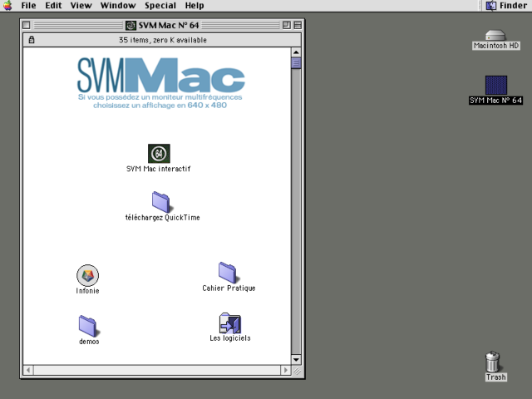Select the Macintosh HD drive icon
The image size is (532, 399).
(x=495, y=35)
